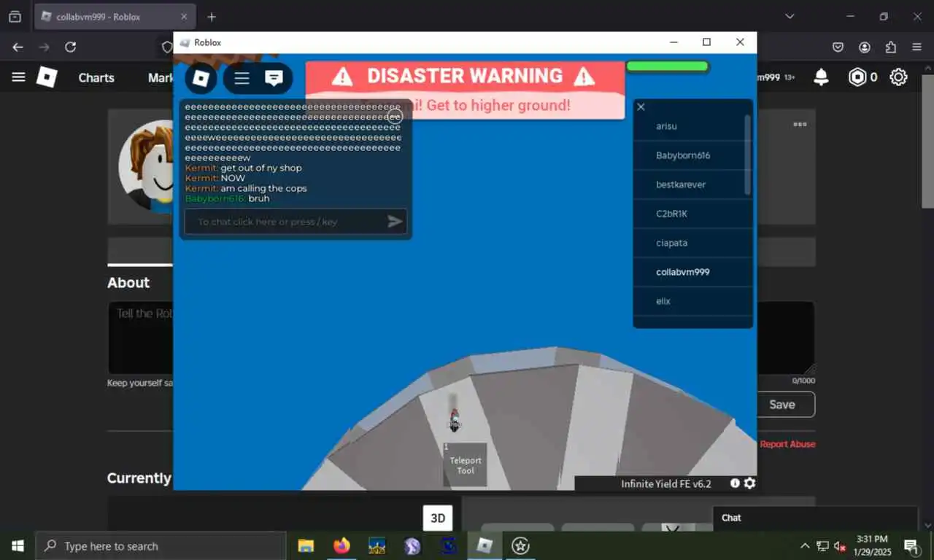Screen dimensions: 934x560
Task: Click the About description text box
Action: [x=461, y=338]
